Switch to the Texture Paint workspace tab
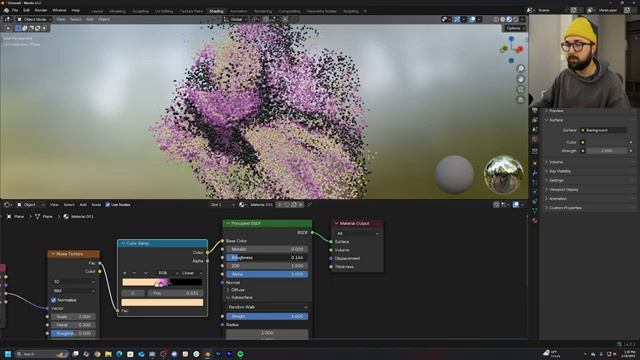 coord(191,11)
